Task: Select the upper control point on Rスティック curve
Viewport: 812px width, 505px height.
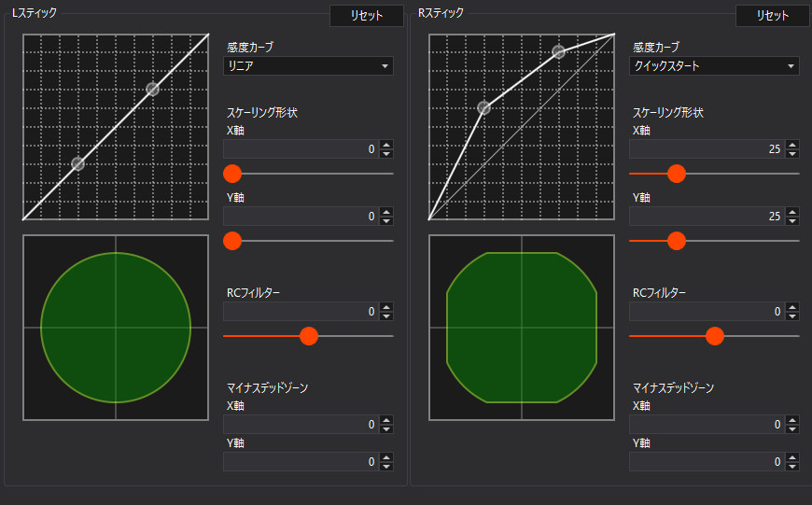Action: pyautogui.click(x=558, y=51)
